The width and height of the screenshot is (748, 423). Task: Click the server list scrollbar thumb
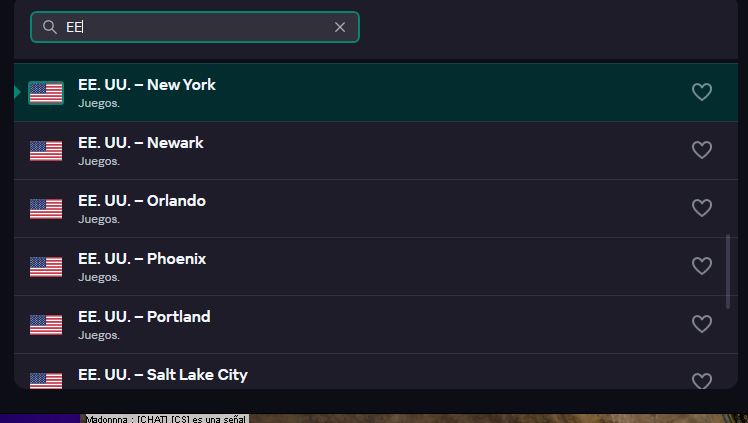coord(728,271)
